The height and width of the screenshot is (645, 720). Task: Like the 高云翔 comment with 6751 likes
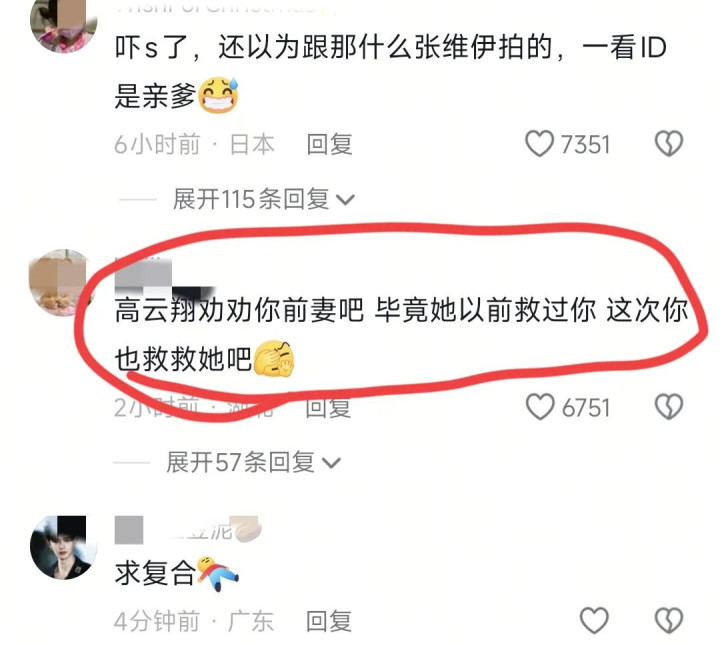tap(540, 407)
